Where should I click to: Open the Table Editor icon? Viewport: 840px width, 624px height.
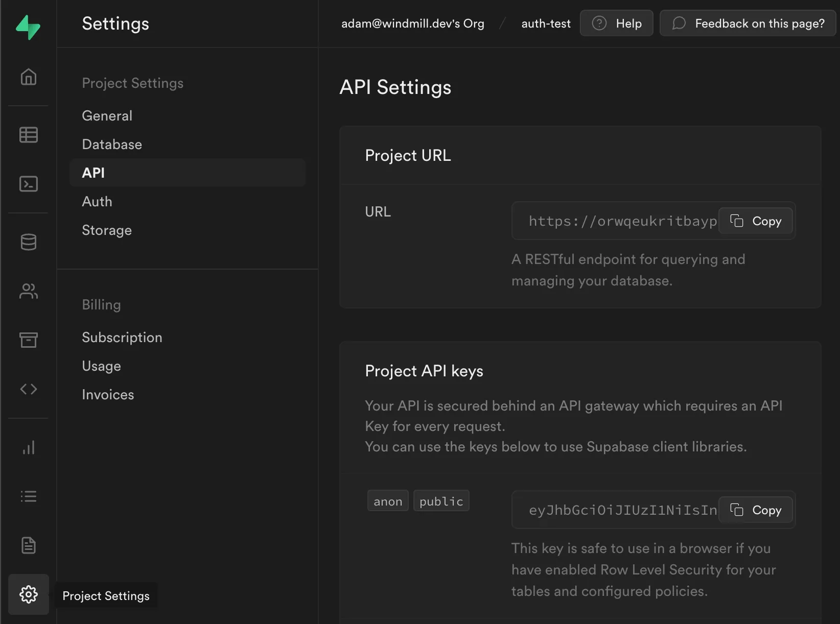(x=28, y=134)
